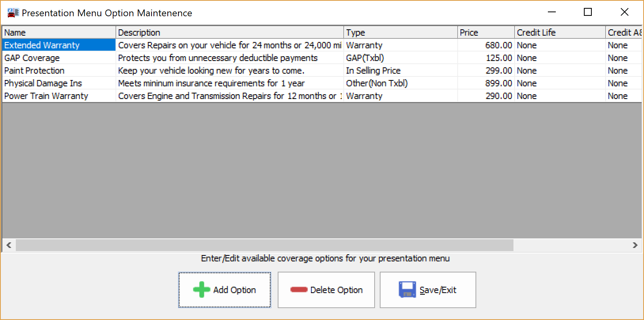Click the Description column header
Image resolution: width=644 pixels, height=320 pixels.
click(229, 32)
